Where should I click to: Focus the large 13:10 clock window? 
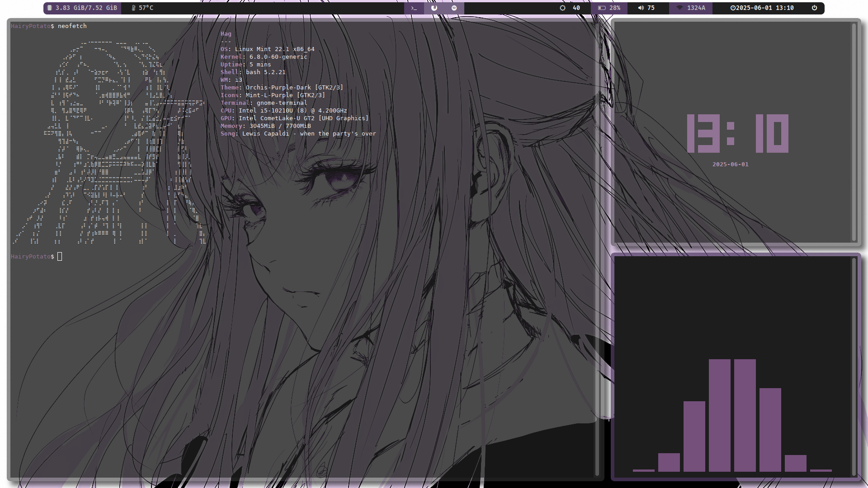coord(737,133)
